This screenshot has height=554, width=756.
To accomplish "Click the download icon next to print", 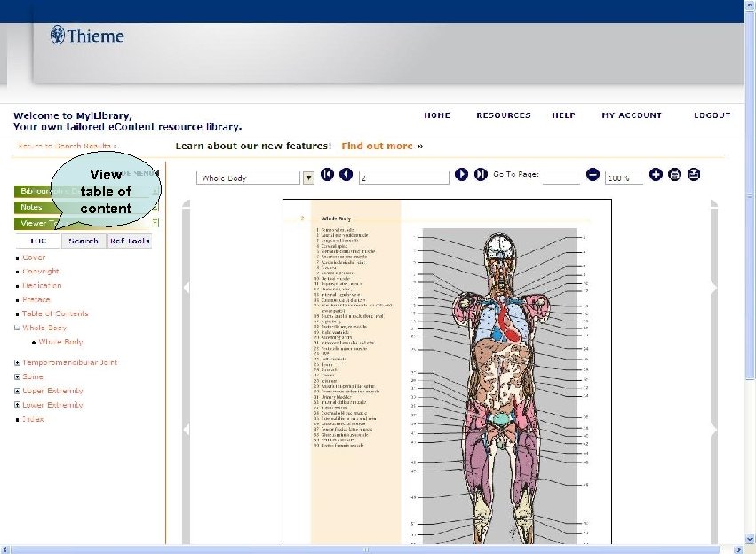I will [694, 174].
